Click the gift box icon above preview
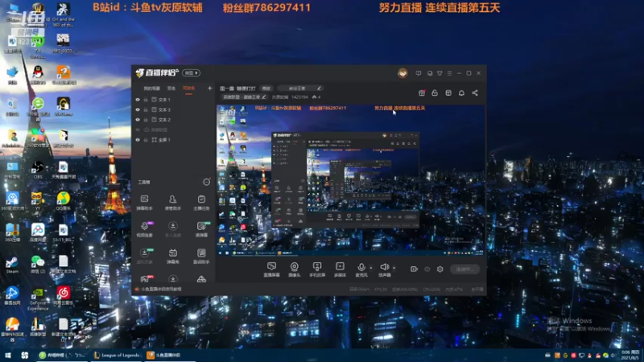Viewport: 644px width, 362px height. click(x=421, y=93)
